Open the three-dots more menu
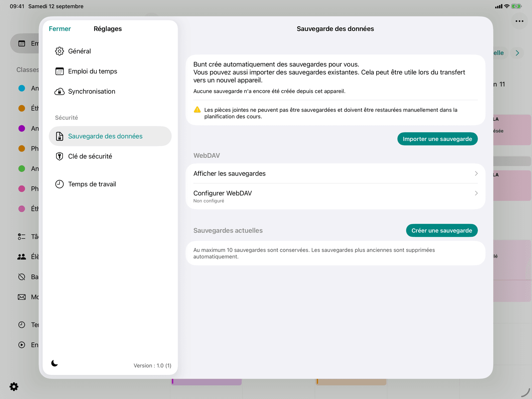 (519, 21)
